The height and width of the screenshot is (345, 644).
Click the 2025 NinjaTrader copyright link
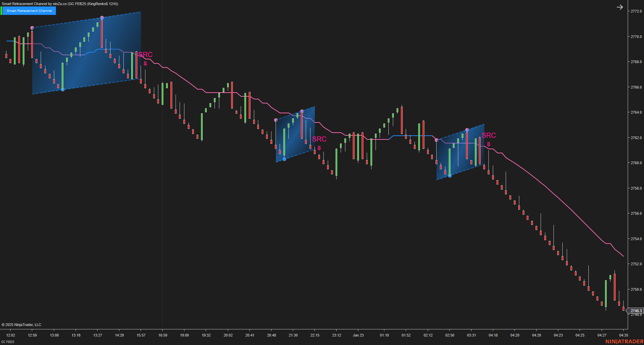[21, 325]
